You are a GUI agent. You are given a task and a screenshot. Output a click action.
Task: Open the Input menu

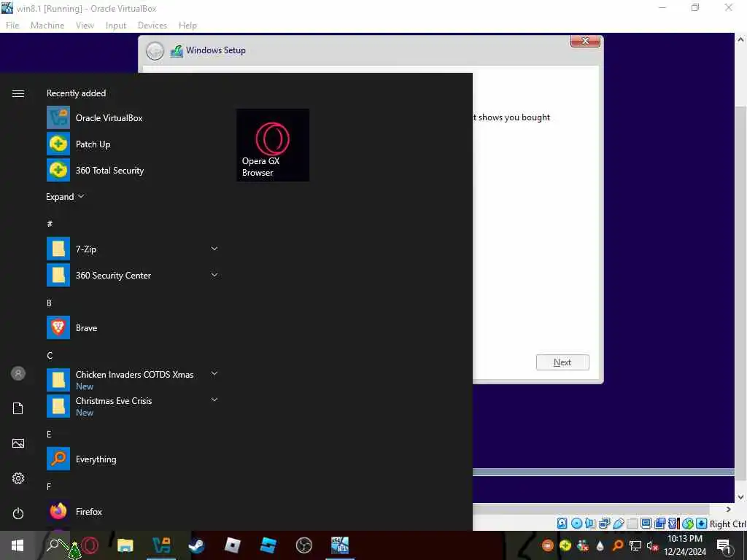[116, 26]
